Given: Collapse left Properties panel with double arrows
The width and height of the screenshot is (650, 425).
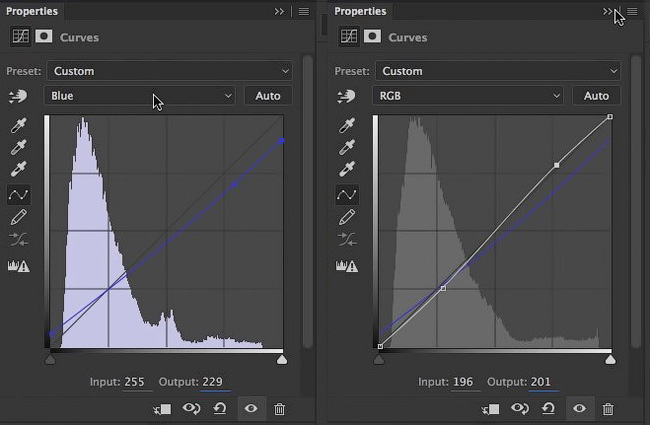Looking at the screenshot, I should [279, 12].
